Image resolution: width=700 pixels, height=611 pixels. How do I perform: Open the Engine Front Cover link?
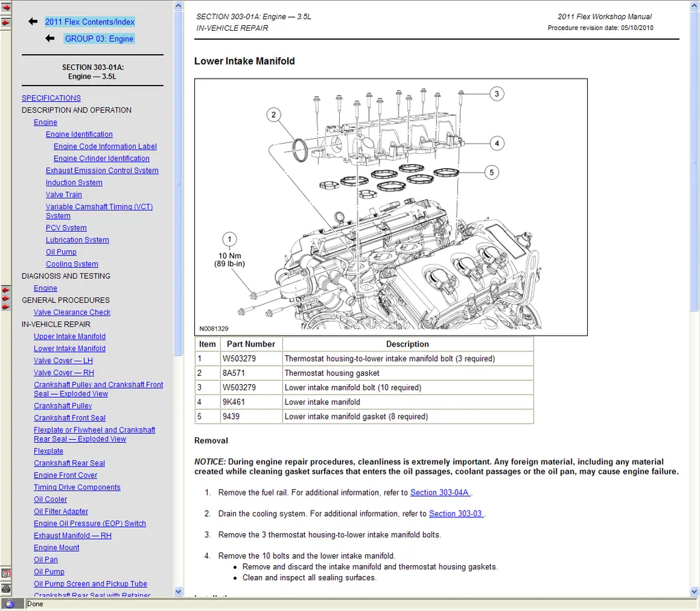66,475
